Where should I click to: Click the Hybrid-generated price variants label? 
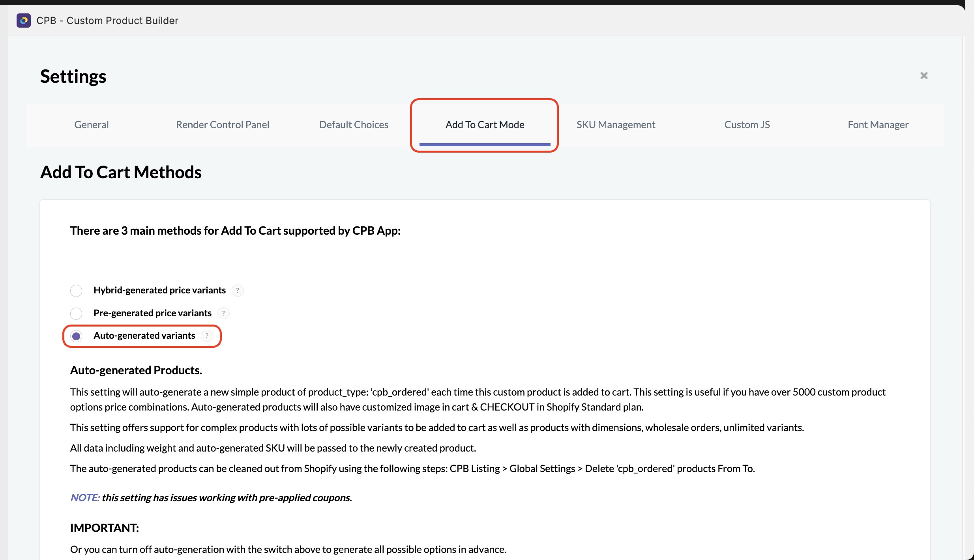coord(159,290)
